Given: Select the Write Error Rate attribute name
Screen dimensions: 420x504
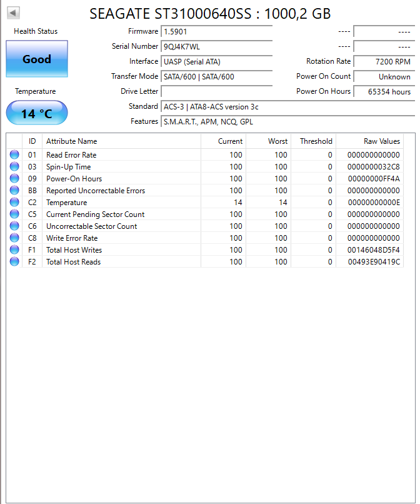Looking at the screenshot, I should pyautogui.click(x=72, y=238).
